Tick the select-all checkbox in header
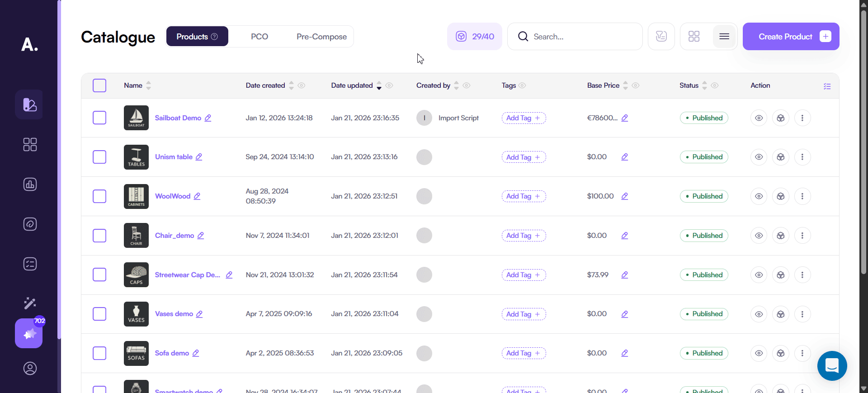The width and height of the screenshot is (868, 393). (99, 85)
